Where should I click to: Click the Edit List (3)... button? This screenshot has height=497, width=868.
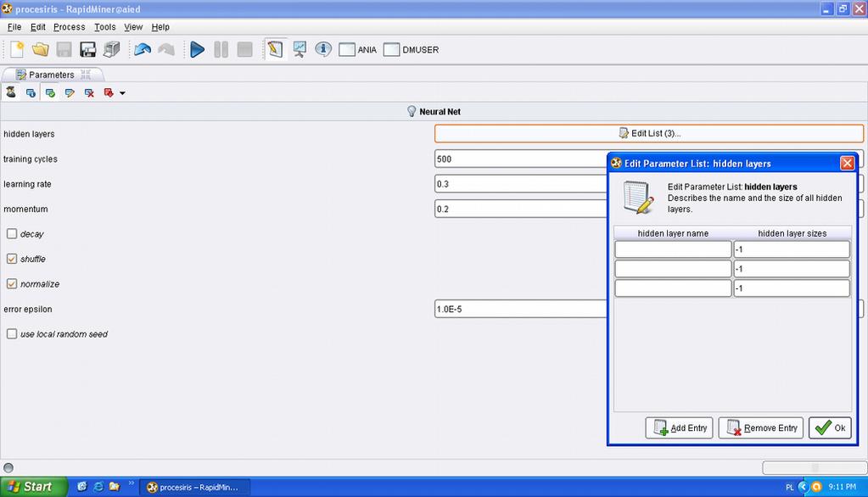[x=649, y=133]
